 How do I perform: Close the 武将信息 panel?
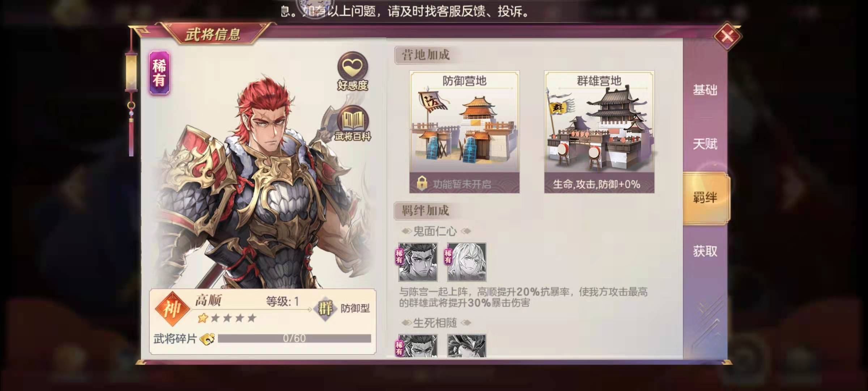point(727,36)
